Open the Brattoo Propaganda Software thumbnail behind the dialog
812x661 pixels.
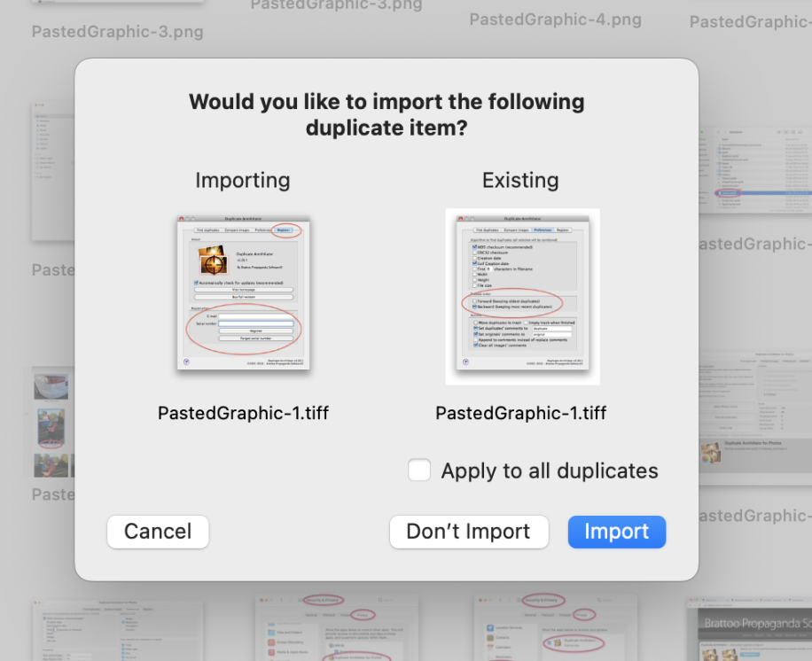point(749,628)
